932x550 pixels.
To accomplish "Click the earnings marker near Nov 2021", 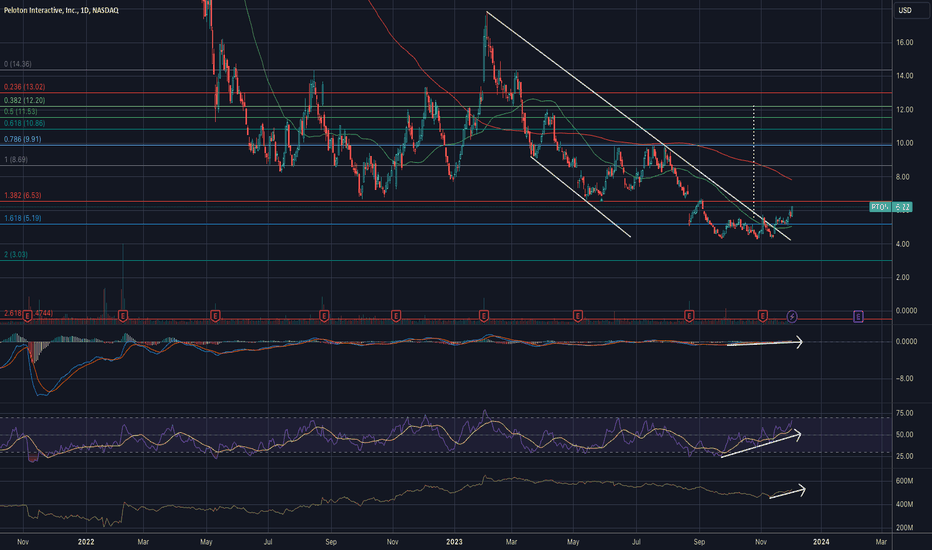I will click(27, 317).
